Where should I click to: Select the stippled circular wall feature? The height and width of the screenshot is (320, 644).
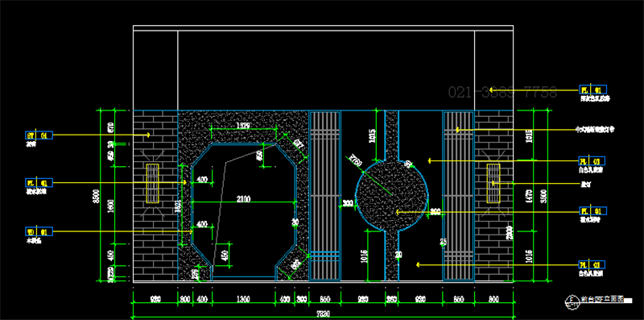click(392, 195)
